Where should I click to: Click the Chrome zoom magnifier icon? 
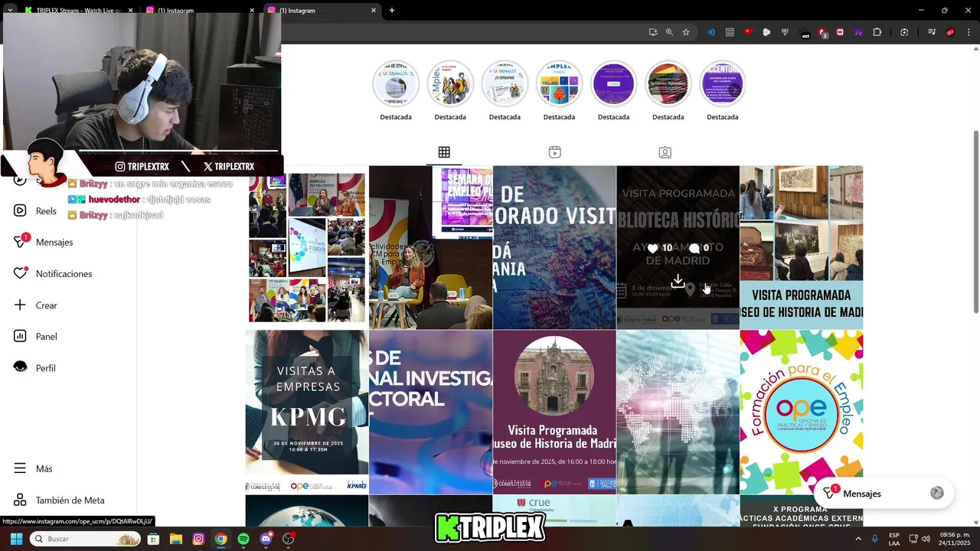669,32
